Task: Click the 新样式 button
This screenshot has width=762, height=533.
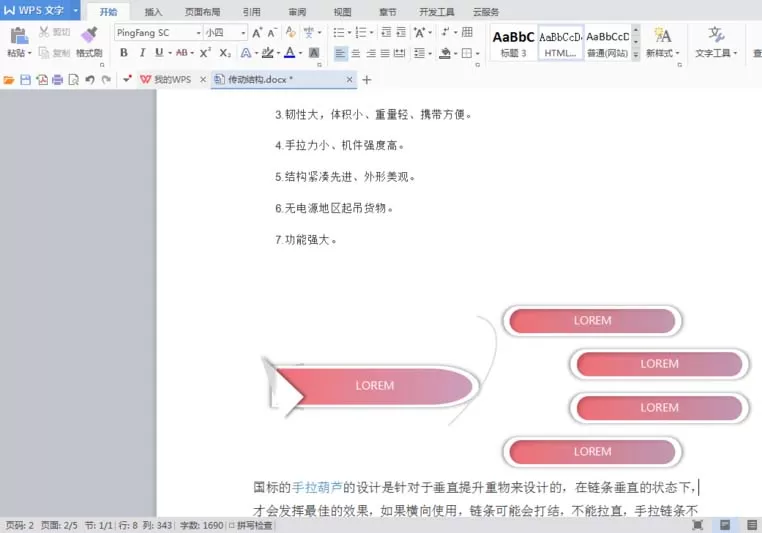Action: click(x=662, y=43)
